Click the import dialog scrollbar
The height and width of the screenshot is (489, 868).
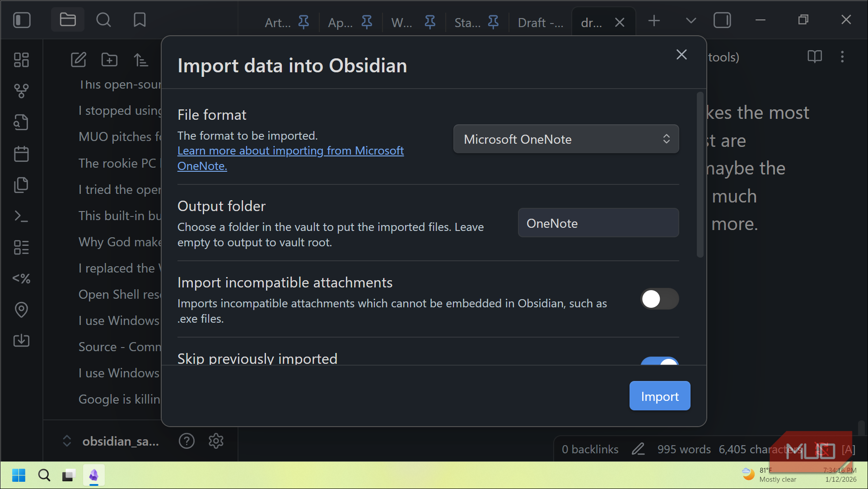700,175
